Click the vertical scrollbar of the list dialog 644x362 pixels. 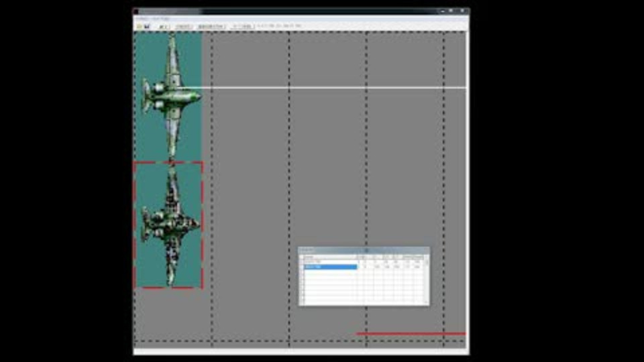tap(427, 281)
